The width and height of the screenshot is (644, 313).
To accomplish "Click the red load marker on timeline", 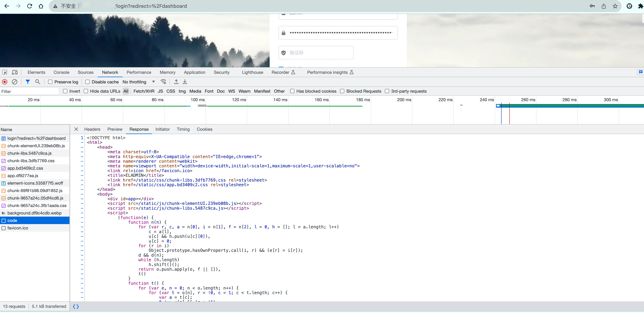I will point(510,114).
